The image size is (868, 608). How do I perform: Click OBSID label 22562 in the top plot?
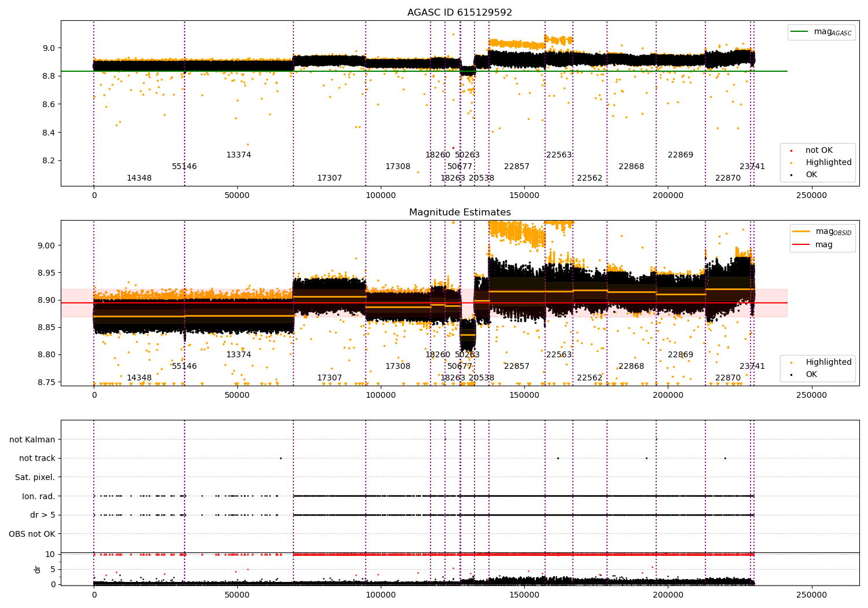590,178
